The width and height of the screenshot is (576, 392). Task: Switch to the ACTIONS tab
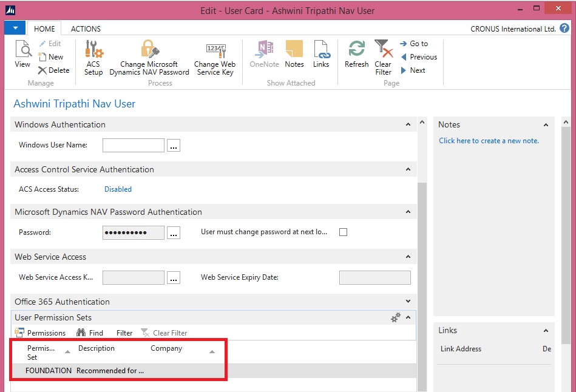(x=86, y=29)
